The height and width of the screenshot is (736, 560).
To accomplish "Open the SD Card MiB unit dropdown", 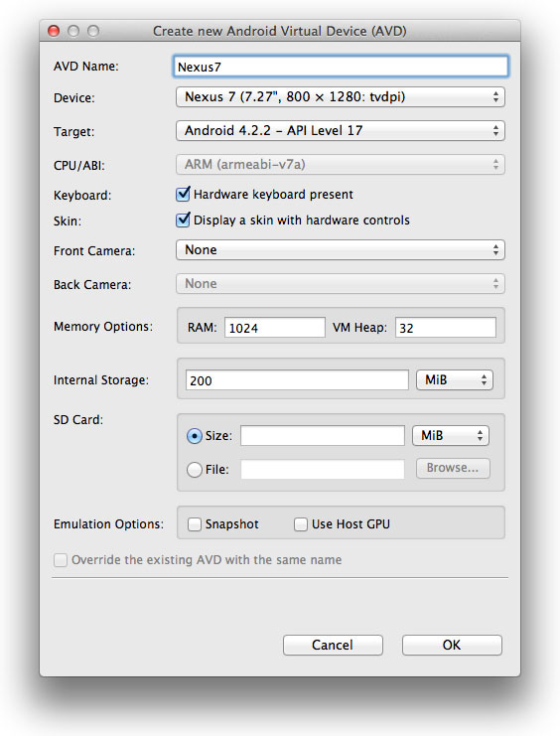I will pyautogui.click(x=451, y=436).
